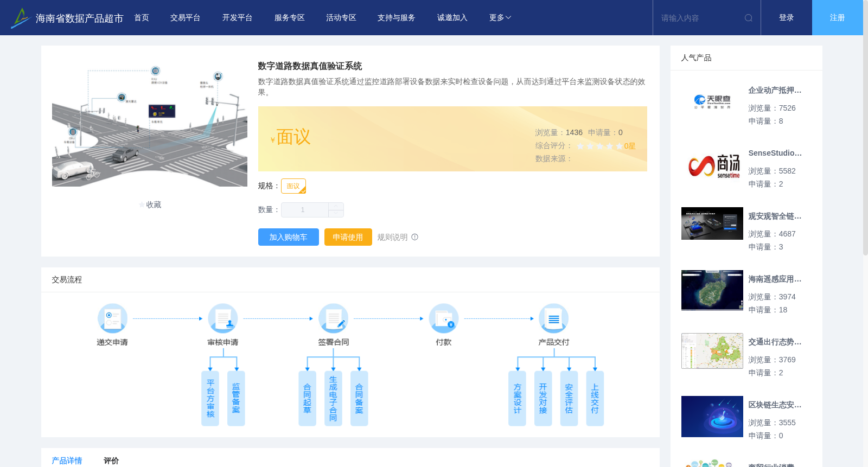Select the 面议 specification option
Screen dimensions: 868x467
293,186
